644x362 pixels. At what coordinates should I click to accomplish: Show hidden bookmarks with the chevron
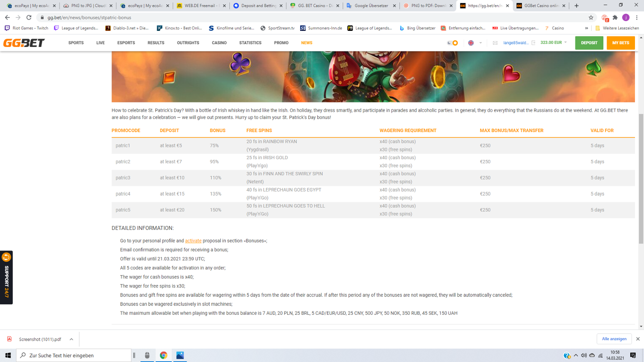coord(586,28)
